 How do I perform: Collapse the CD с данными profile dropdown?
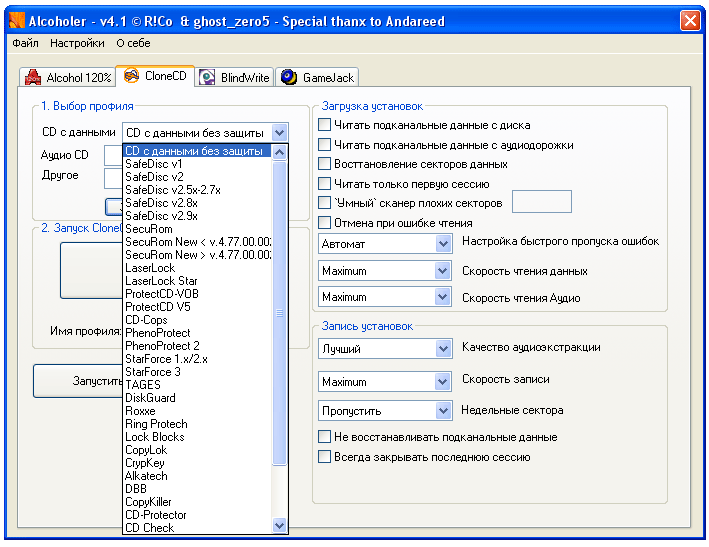[279, 133]
